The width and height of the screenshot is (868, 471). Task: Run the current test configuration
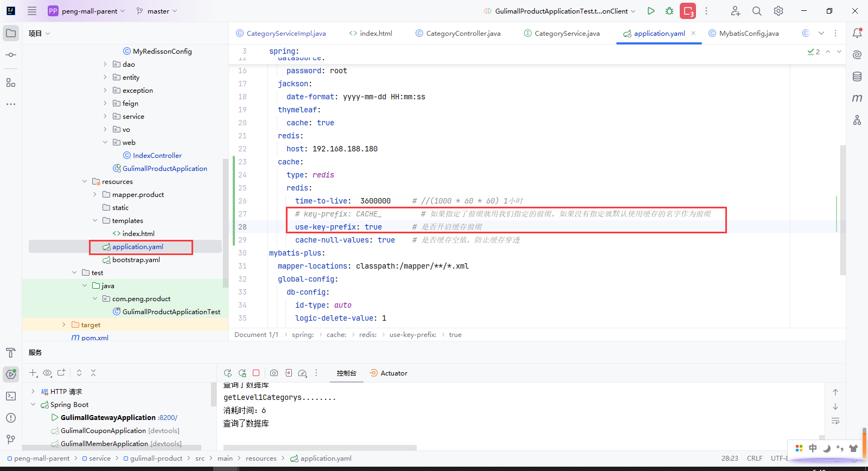[651, 11]
